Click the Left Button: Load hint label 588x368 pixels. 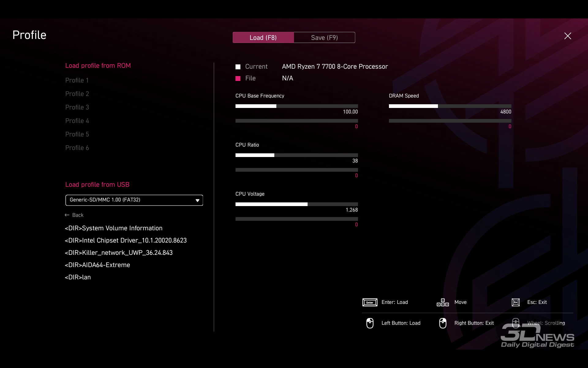coord(401,323)
